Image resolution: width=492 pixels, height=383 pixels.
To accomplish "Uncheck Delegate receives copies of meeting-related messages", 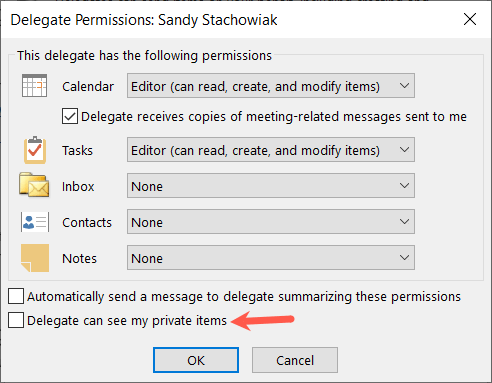I will point(70,116).
